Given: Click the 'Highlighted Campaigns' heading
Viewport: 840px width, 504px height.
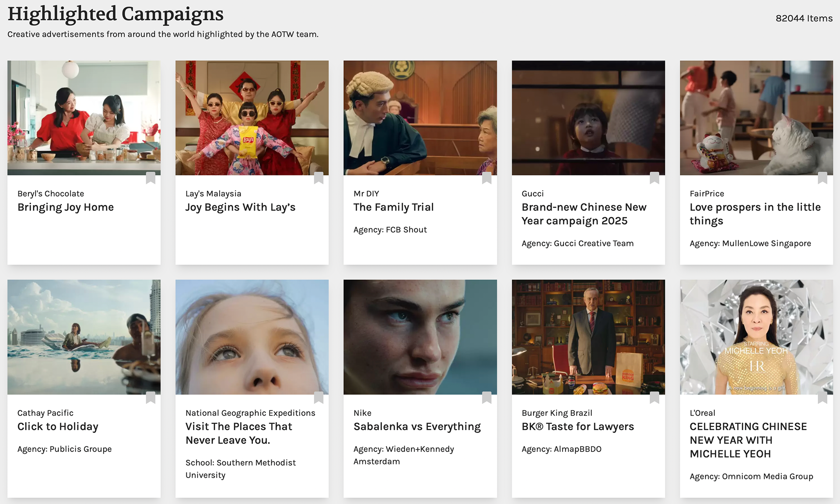Looking at the screenshot, I should [115, 14].
